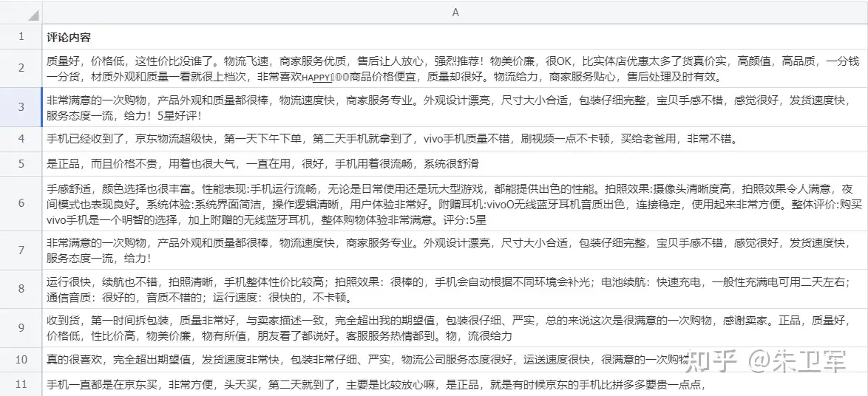868x396 pixels.
Task: Click the cell starting 质量好，价格低
Action: [455, 68]
